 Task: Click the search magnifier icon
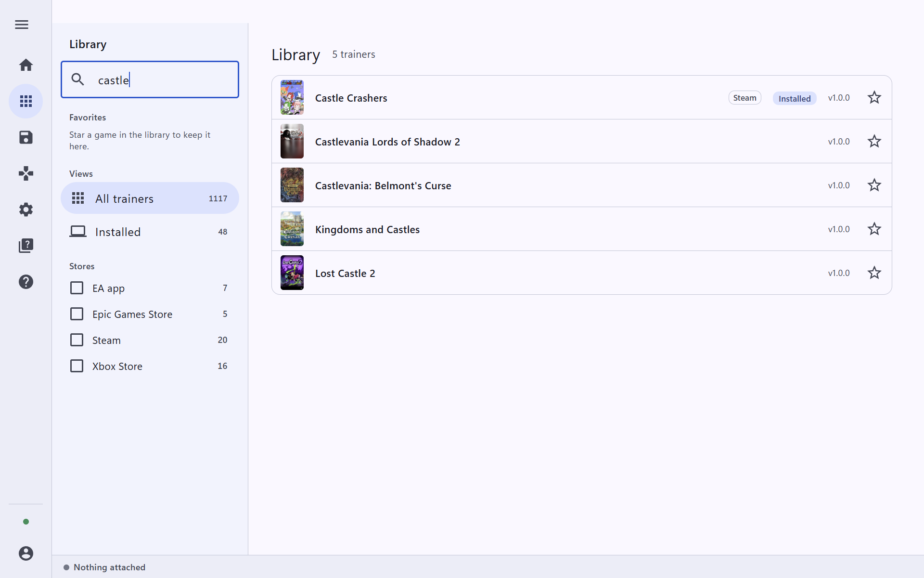tap(78, 79)
